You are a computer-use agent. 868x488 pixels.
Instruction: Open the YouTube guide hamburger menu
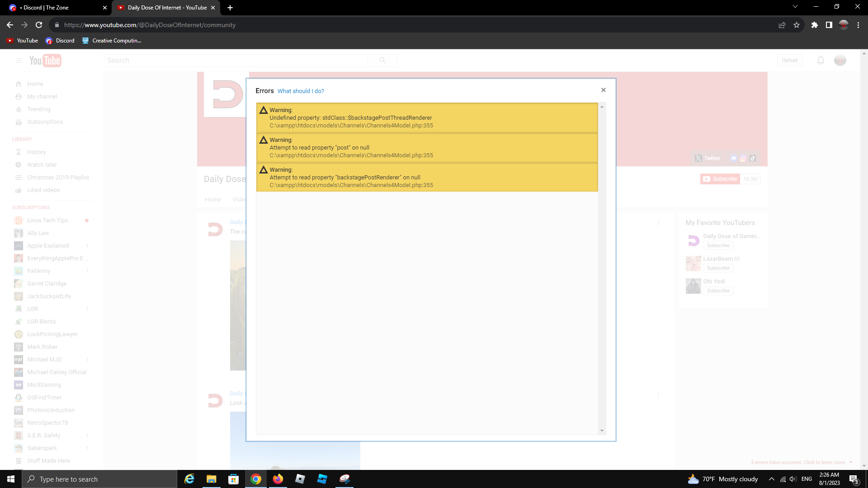19,60
